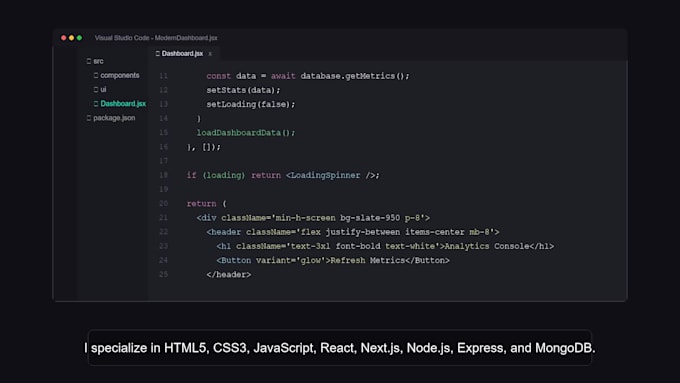Click the 'setLoading(false);' line
Viewport: 680px width, 383px height.
tap(251, 105)
